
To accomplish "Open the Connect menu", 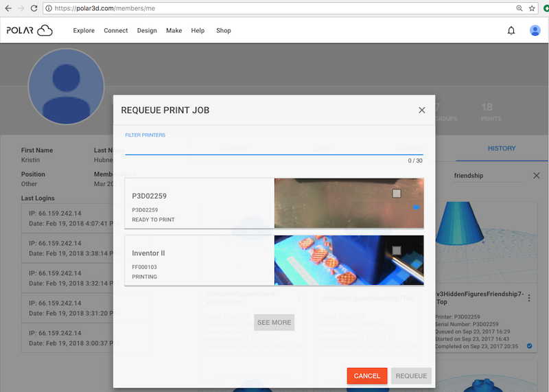I will point(115,30).
